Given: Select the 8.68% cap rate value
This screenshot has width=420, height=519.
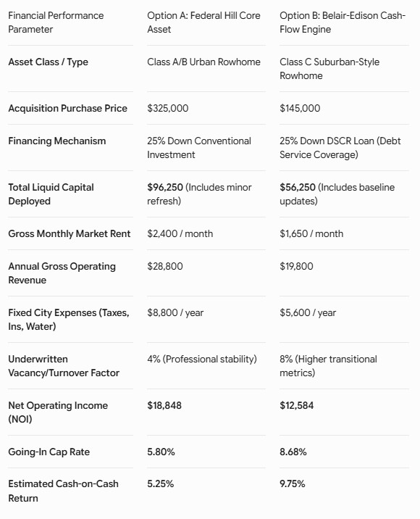Looking at the screenshot, I should pos(293,452).
